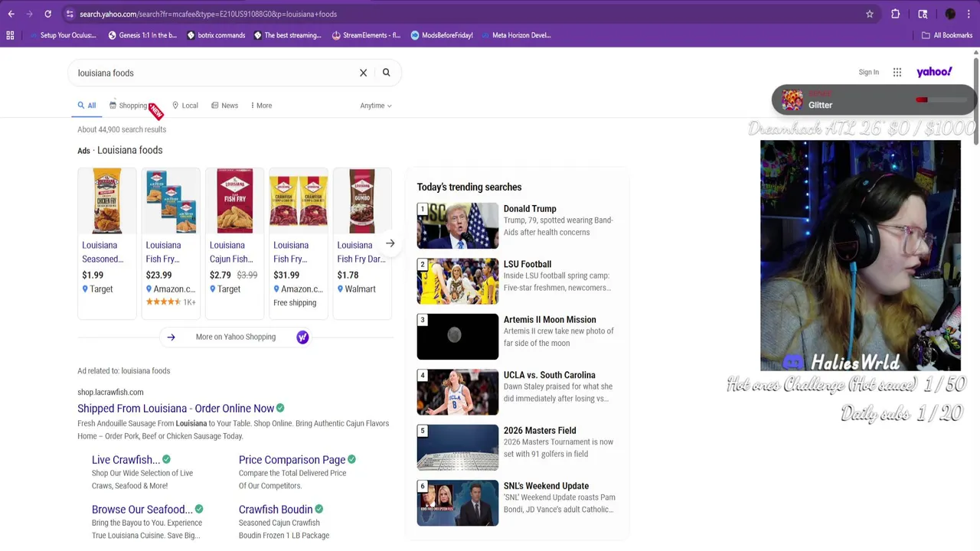This screenshot has width=980, height=551.
Task: Click the browser address bar URL
Action: click(208, 14)
